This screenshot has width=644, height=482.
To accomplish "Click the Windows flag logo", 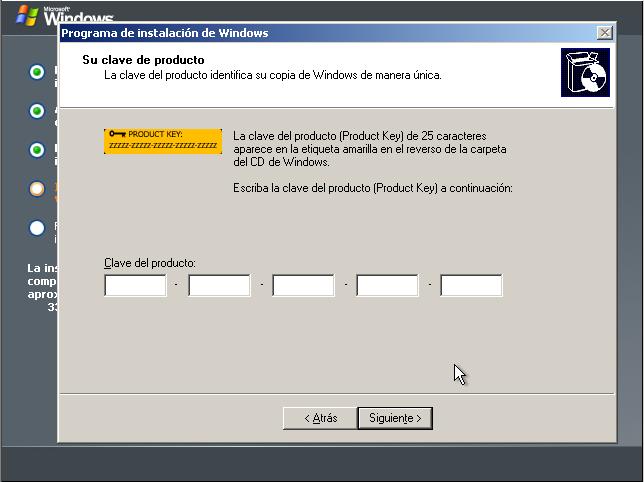I will pos(27,14).
